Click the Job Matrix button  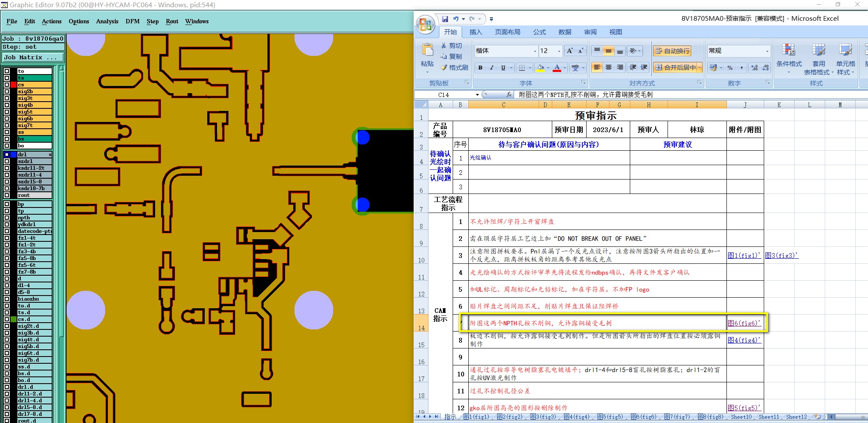click(33, 57)
